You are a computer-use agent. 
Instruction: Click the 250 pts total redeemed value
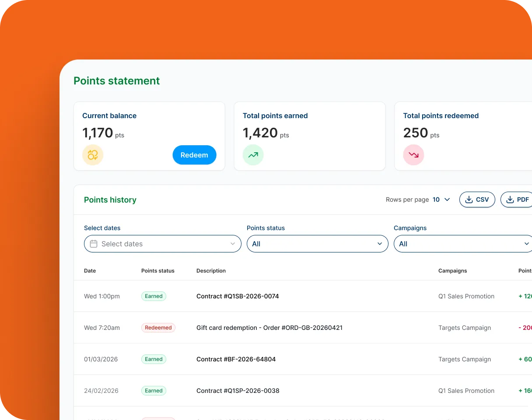(x=421, y=133)
